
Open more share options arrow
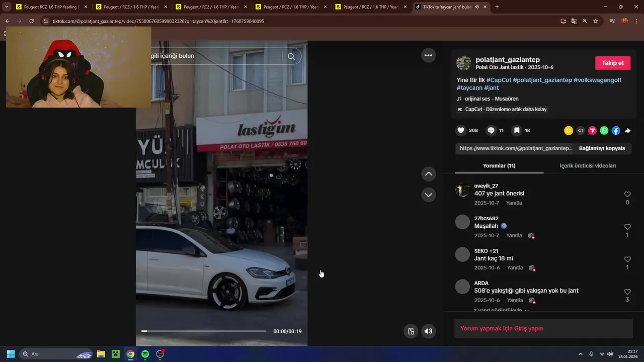point(627,131)
